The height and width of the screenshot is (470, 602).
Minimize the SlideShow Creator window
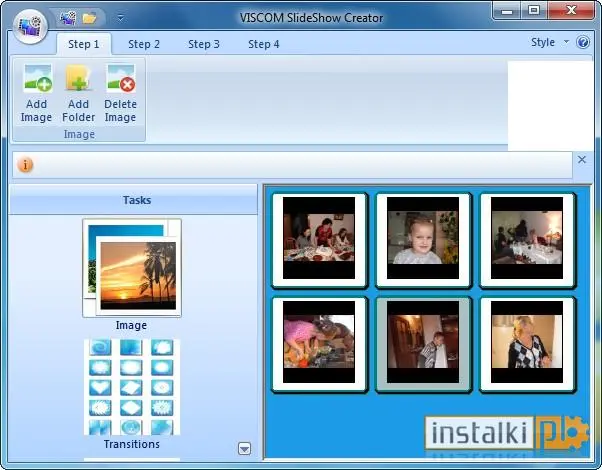point(507,11)
